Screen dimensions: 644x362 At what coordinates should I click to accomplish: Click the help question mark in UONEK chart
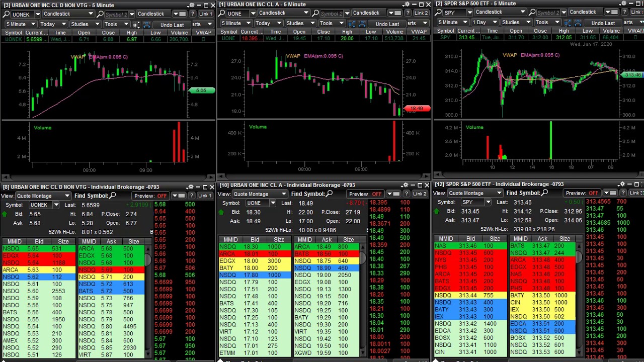(x=192, y=14)
